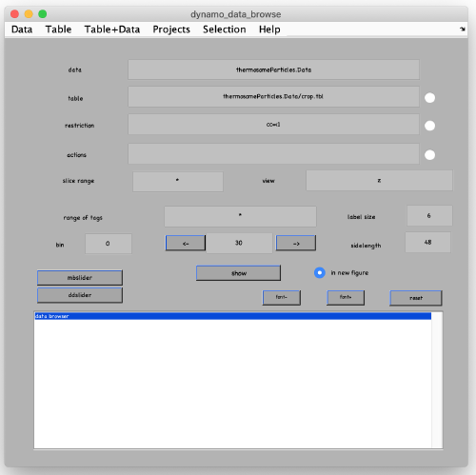
Task: Toggle the radio button beside table field
Action: click(430, 98)
